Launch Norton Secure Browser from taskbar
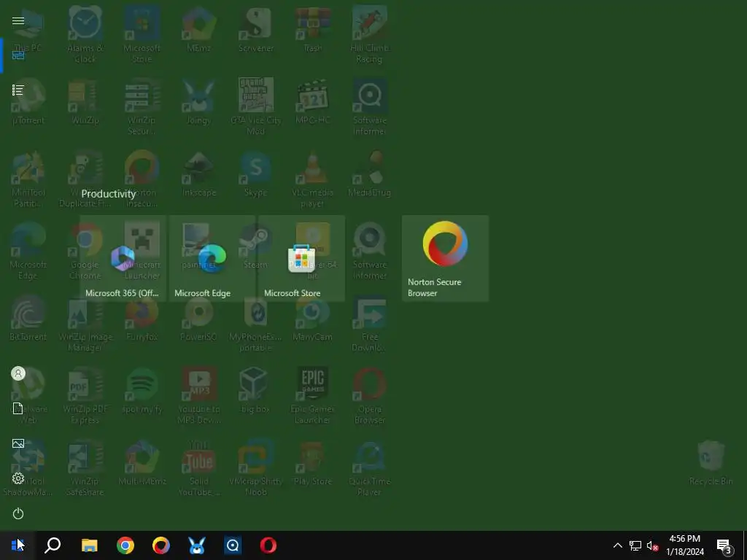Image resolution: width=747 pixels, height=560 pixels. (161, 545)
